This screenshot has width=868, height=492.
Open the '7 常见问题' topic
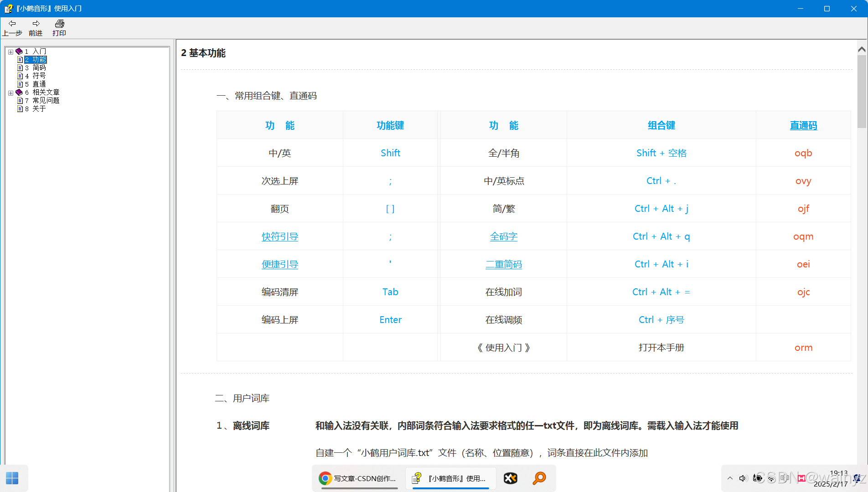pos(42,101)
